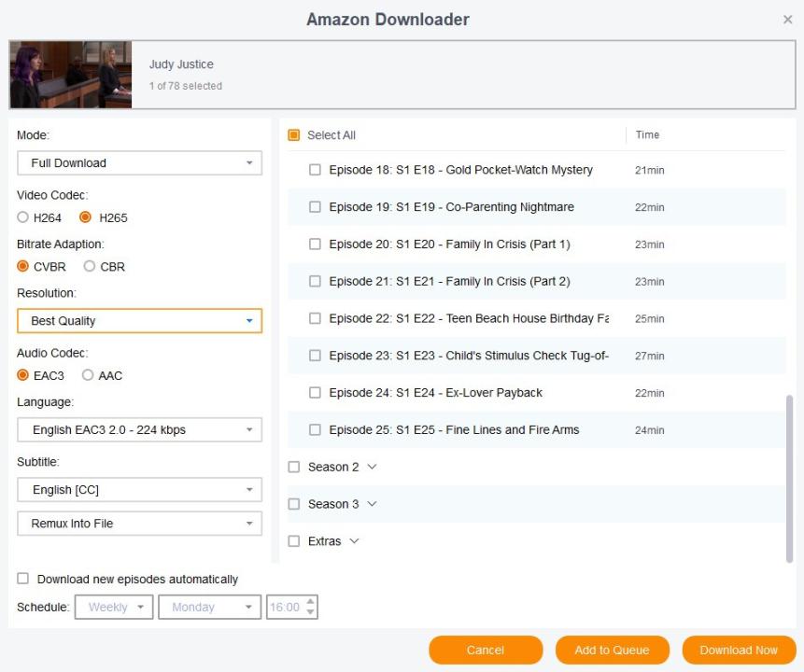The width and height of the screenshot is (804, 672).
Task: Toggle the Select All checkbox
Action: click(294, 135)
